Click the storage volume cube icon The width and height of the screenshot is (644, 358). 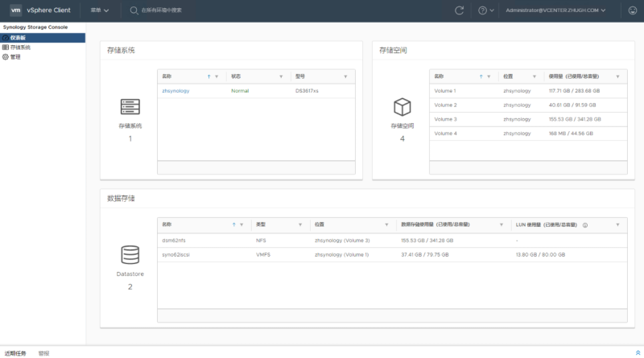[402, 107]
